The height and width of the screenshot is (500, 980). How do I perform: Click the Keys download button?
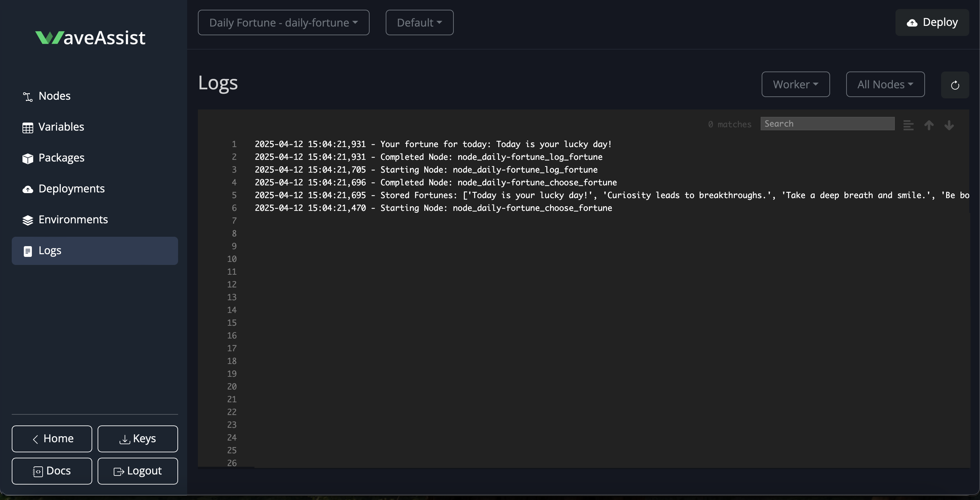coord(137,439)
